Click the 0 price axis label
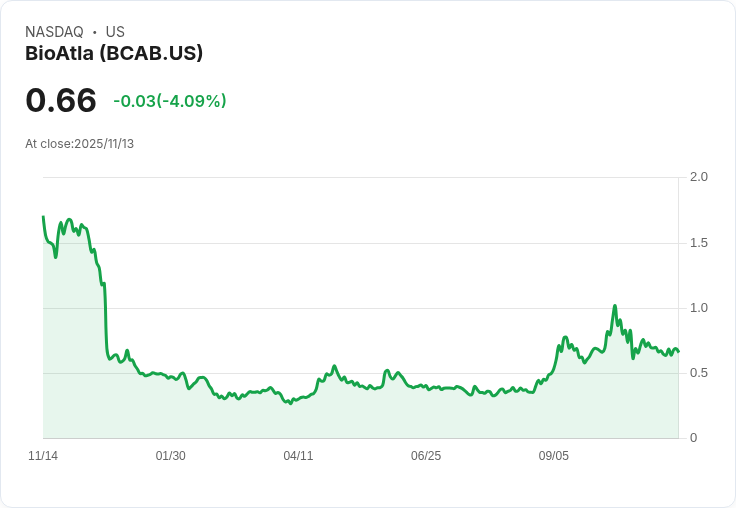 coord(693,438)
